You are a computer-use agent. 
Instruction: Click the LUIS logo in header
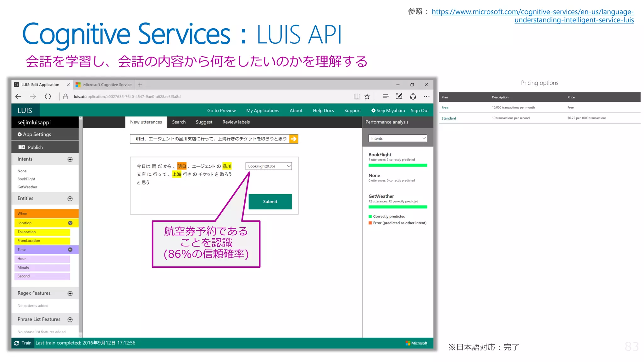click(x=25, y=110)
